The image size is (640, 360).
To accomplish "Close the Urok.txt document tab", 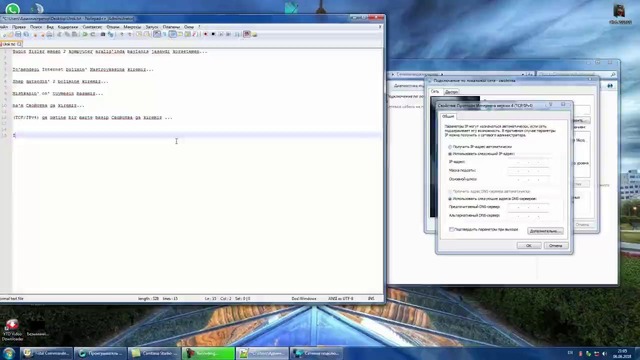I will pyautogui.click(x=20, y=44).
